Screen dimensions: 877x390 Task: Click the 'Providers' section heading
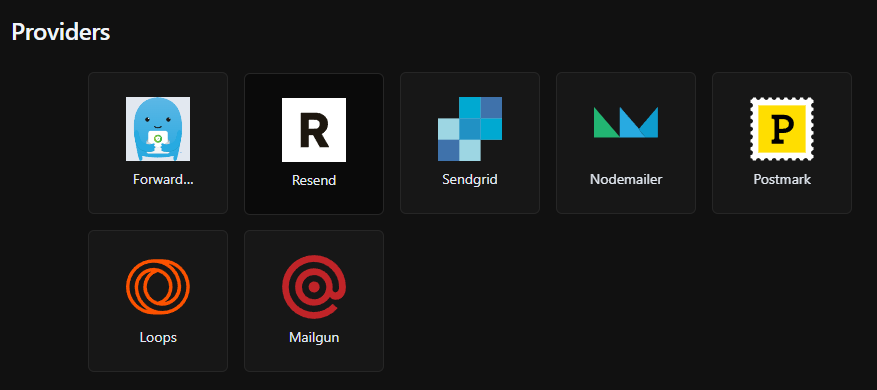click(x=60, y=32)
